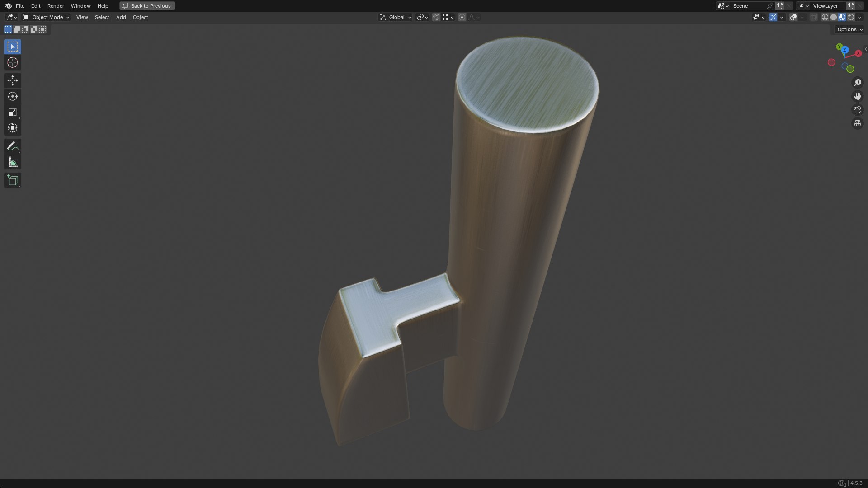The width and height of the screenshot is (868, 488).
Task: Open the snapping options dropdown
Action: pyautogui.click(x=448, y=17)
